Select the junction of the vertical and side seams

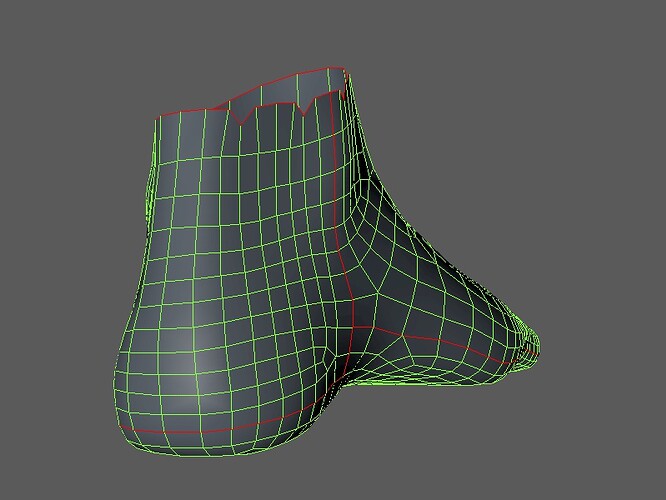(353, 326)
